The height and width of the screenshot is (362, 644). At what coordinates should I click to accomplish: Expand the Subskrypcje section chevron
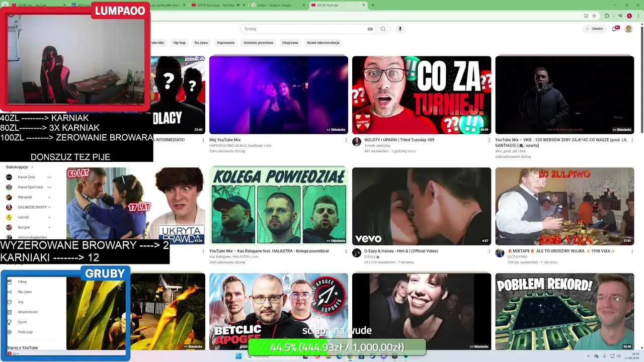[32, 167]
